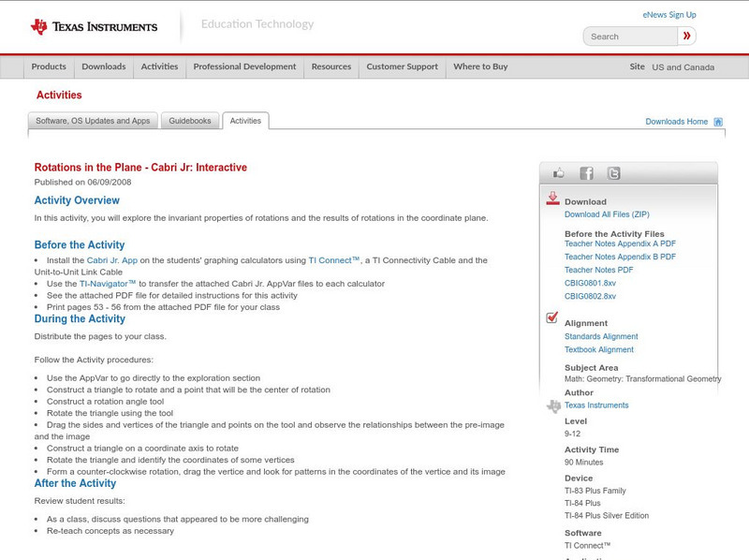Click the Before the Activity heading
Image resolution: width=749 pixels, height=560 pixels.
pos(80,244)
